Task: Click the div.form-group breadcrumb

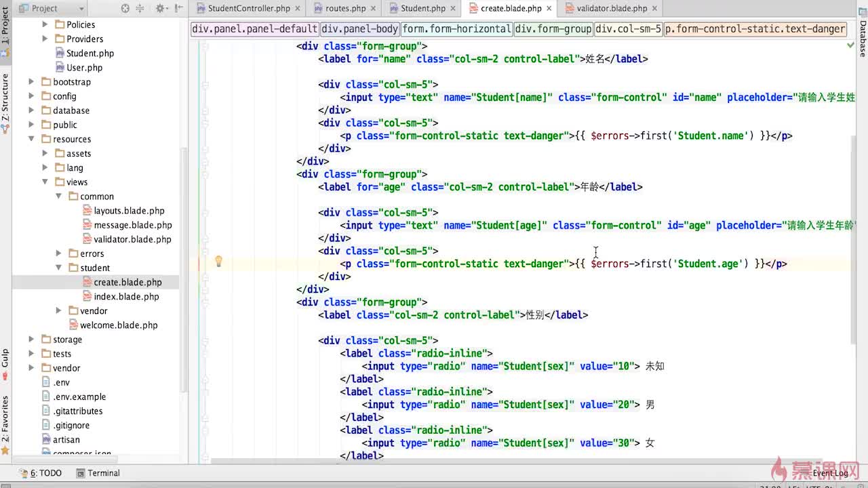Action: tap(553, 29)
